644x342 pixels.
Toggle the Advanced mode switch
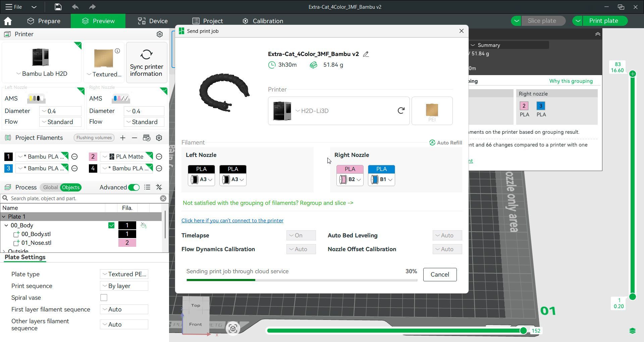[134, 187]
